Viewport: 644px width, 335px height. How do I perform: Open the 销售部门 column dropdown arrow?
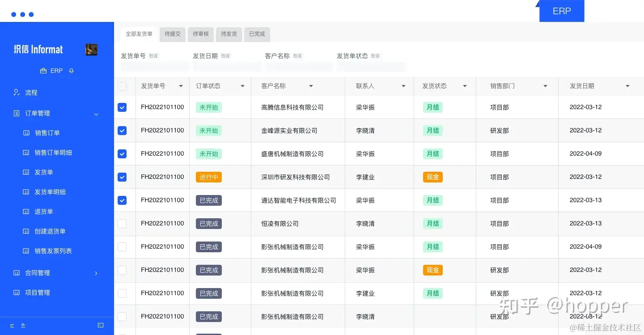pos(545,86)
